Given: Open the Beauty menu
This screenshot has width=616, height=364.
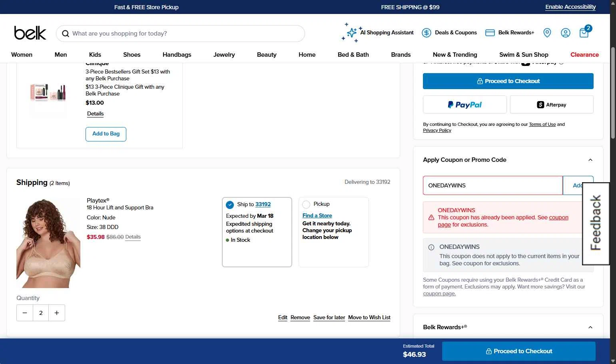Looking at the screenshot, I should [267, 55].
